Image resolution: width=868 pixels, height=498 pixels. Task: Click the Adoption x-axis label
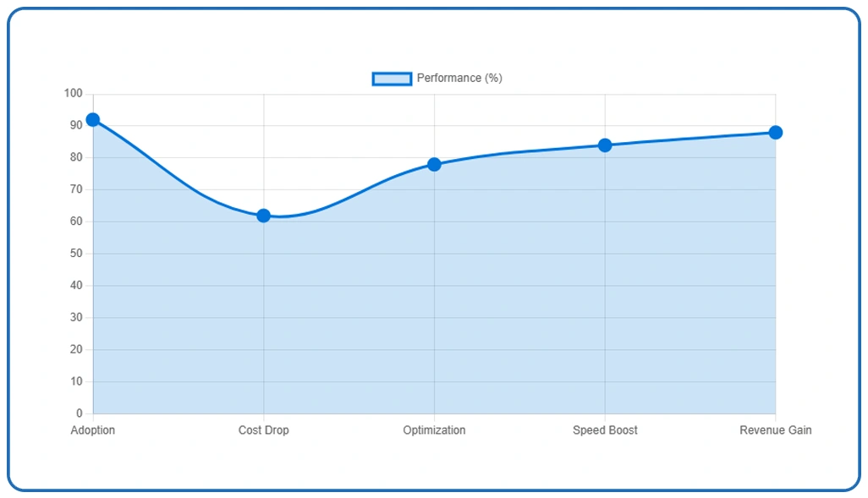click(93, 430)
